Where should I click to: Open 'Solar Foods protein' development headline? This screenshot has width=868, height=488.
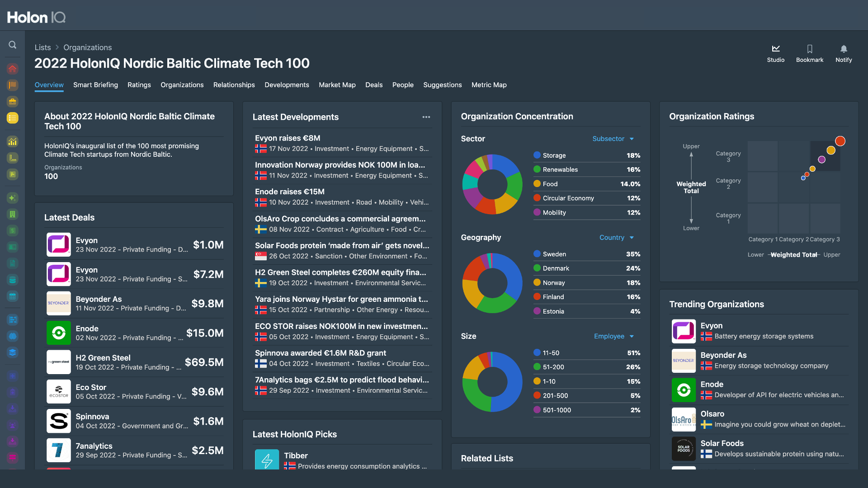tap(342, 245)
